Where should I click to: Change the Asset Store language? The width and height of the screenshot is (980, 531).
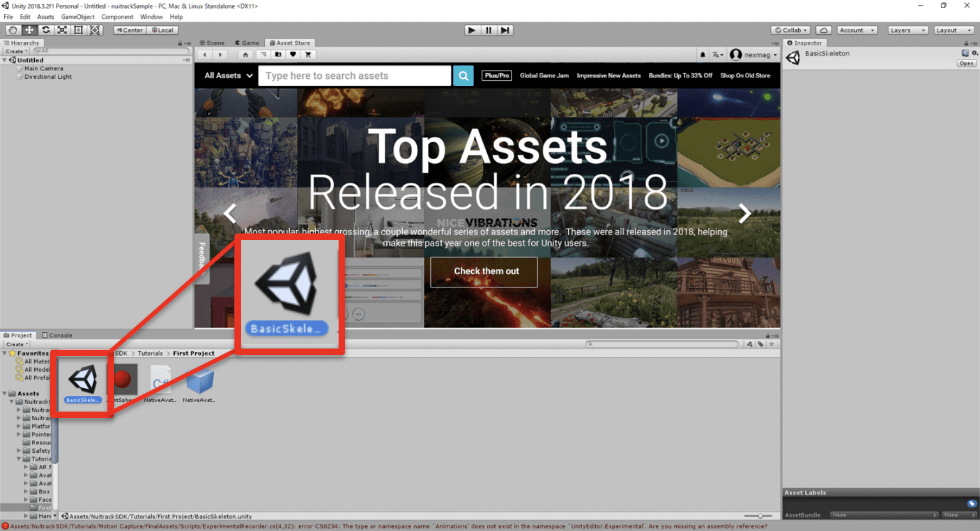[x=718, y=55]
